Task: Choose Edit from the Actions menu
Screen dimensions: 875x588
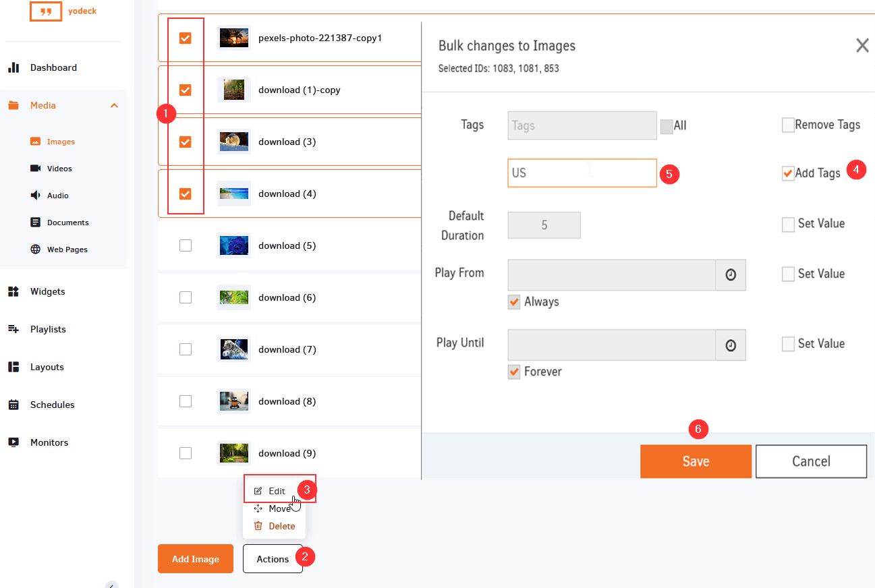Action: click(276, 490)
